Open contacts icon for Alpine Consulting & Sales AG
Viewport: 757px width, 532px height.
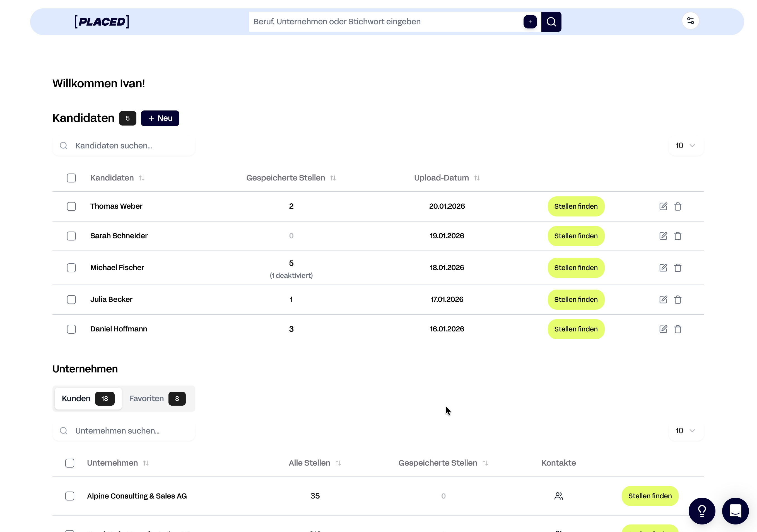coord(559,496)
